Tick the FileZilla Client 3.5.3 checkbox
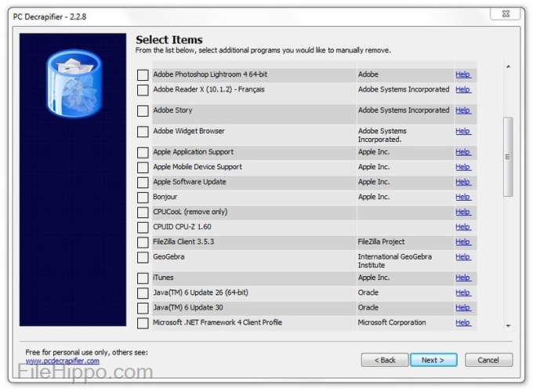The image size is (533, 392). (x=143, y=242)
